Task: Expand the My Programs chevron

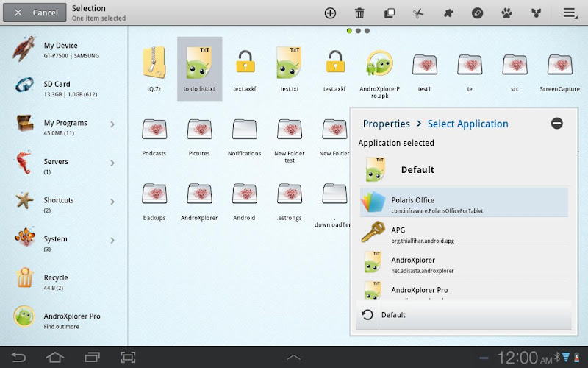Action: pyautogui.click(x=112, y=124)
